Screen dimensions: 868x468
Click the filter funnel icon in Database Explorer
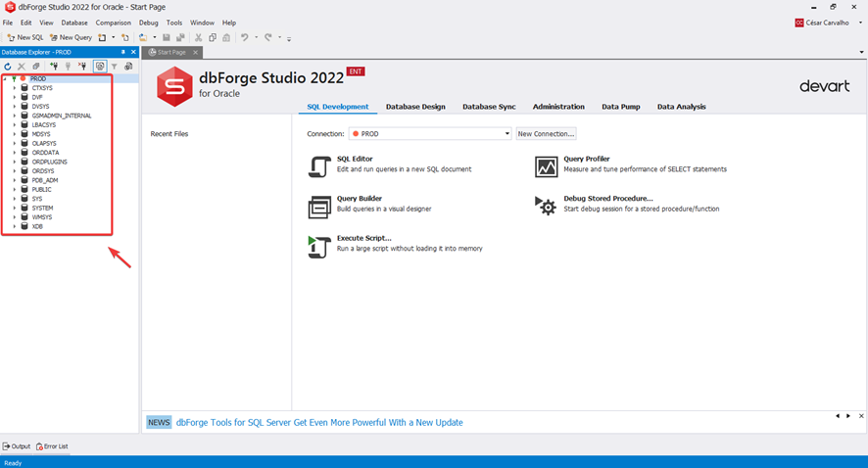(114, 67)
